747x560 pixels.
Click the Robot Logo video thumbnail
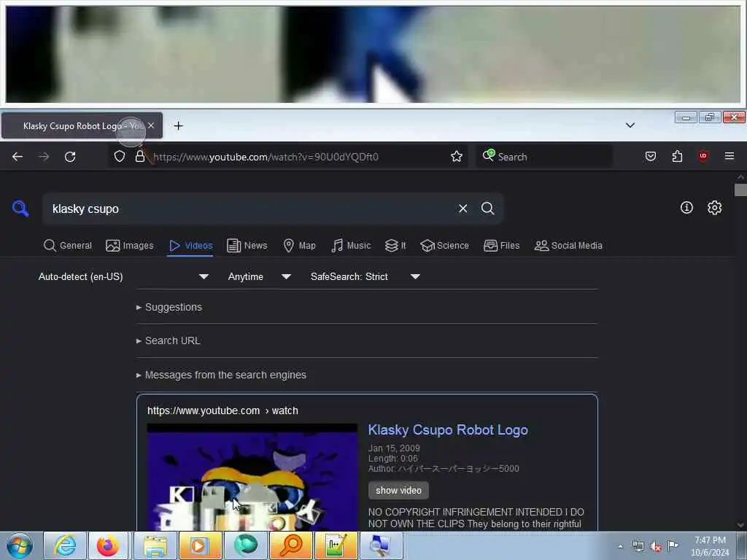(x=252, y=477)
